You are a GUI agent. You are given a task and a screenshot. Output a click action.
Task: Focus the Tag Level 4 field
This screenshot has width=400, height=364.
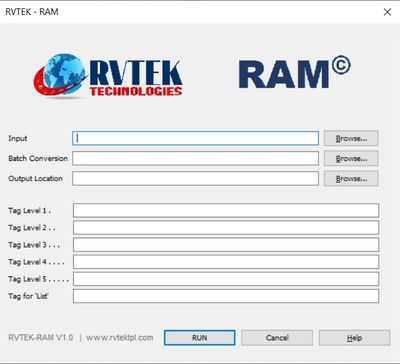[x=226, y=262]
